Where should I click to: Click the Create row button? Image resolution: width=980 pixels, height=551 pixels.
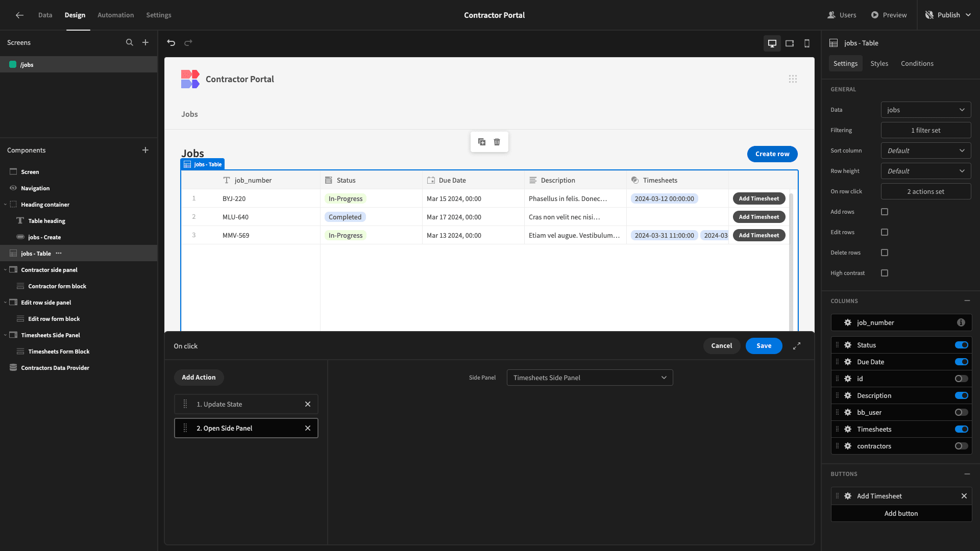pyautogui.click(x=772, y=154)
